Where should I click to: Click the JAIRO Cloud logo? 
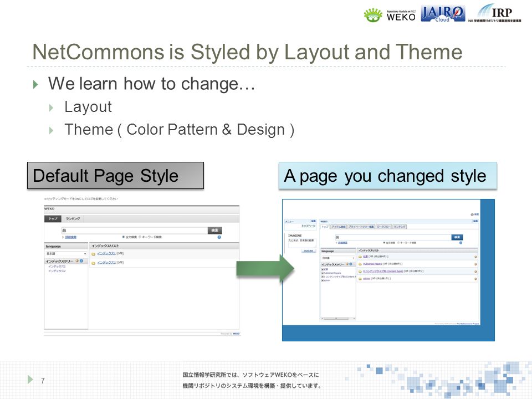click(x=443, y=14)
